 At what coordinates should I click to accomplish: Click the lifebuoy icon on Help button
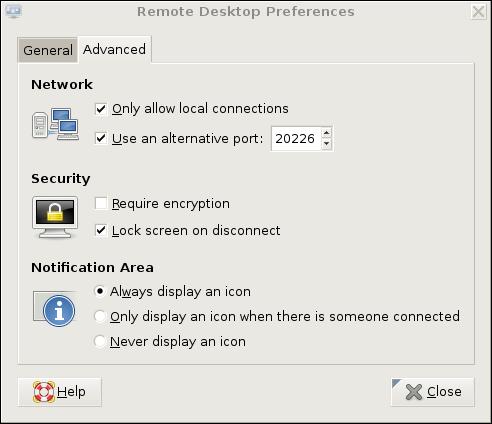click(x=44, y=392)
